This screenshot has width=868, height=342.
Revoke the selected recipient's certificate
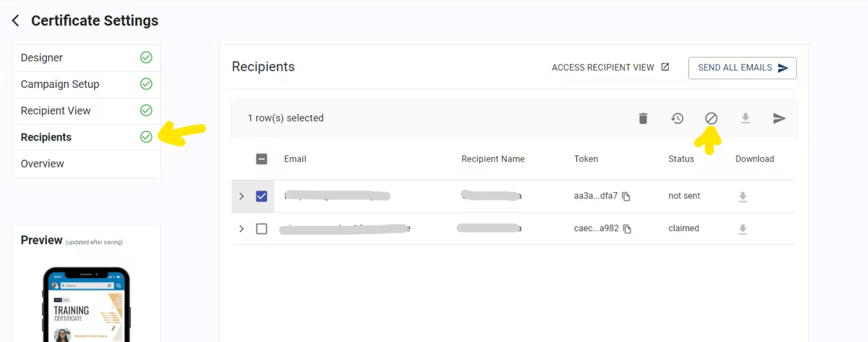pyautogui.click(x=711, y=118)
